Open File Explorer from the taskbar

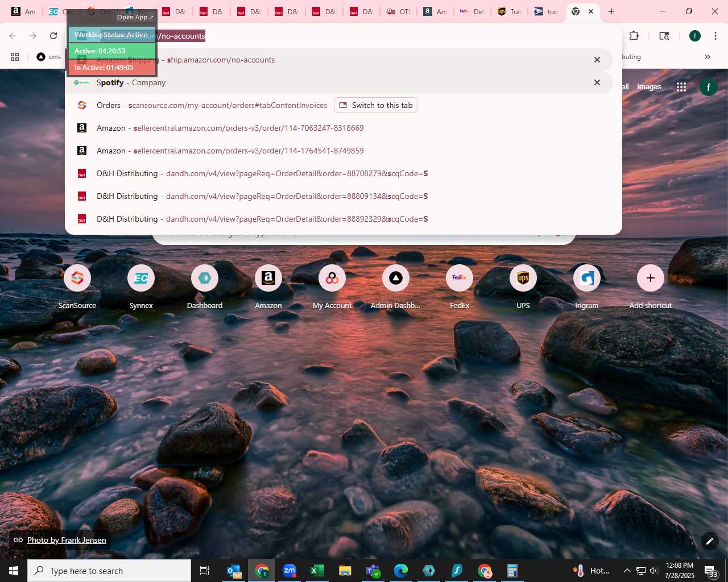coord(345,571)
